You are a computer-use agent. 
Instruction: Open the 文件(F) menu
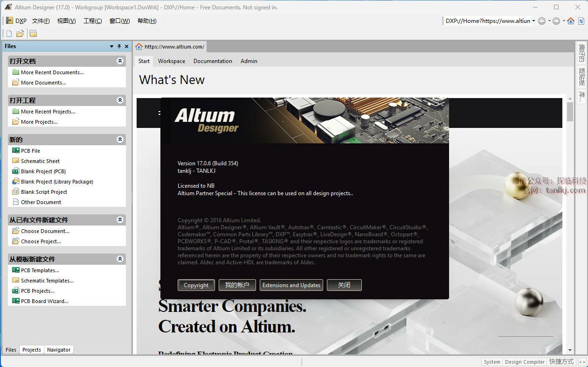click(41, 21)
